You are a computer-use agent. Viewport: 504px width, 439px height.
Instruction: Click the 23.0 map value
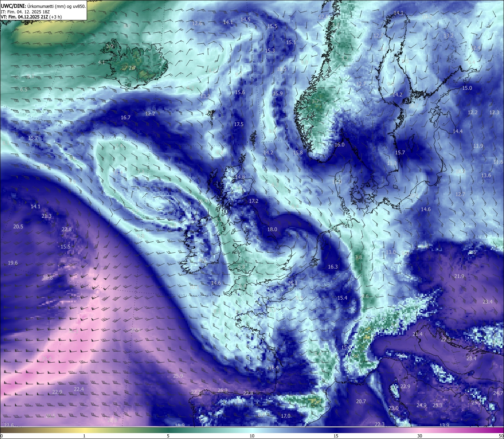pyautogui.click(x=393, y=408)
